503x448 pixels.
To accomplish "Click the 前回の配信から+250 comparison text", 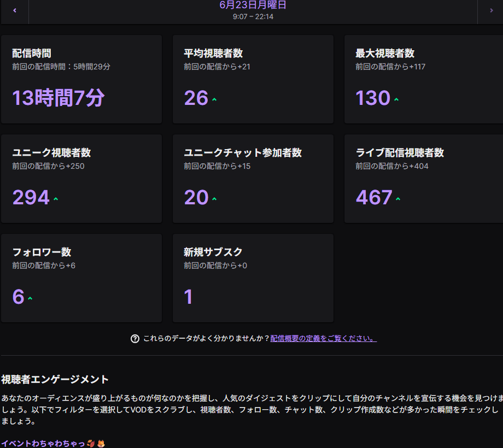I will (x=48, y=166).
